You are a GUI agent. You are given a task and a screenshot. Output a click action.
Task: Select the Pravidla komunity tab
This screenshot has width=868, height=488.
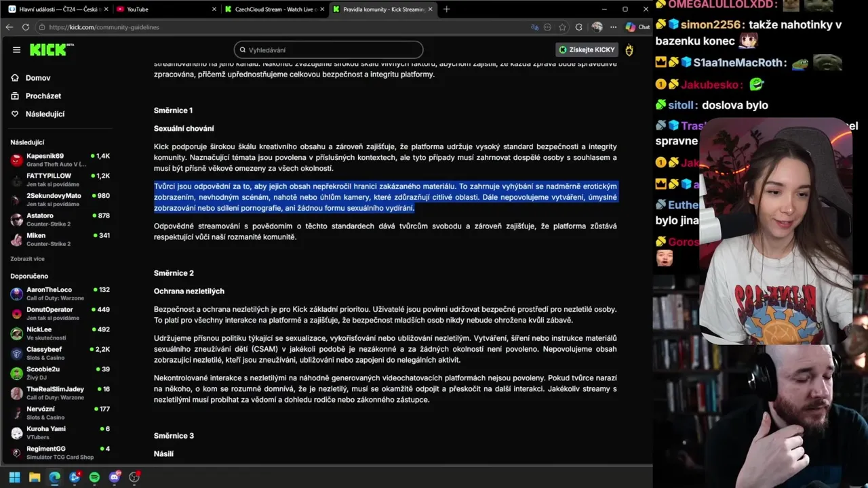(383, 9)
